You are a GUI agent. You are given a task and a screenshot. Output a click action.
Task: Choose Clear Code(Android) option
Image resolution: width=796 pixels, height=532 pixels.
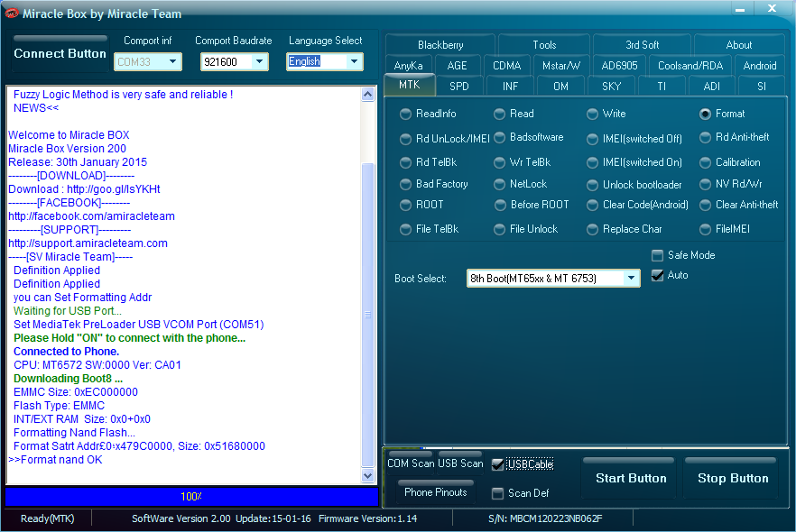pos(592,205)
